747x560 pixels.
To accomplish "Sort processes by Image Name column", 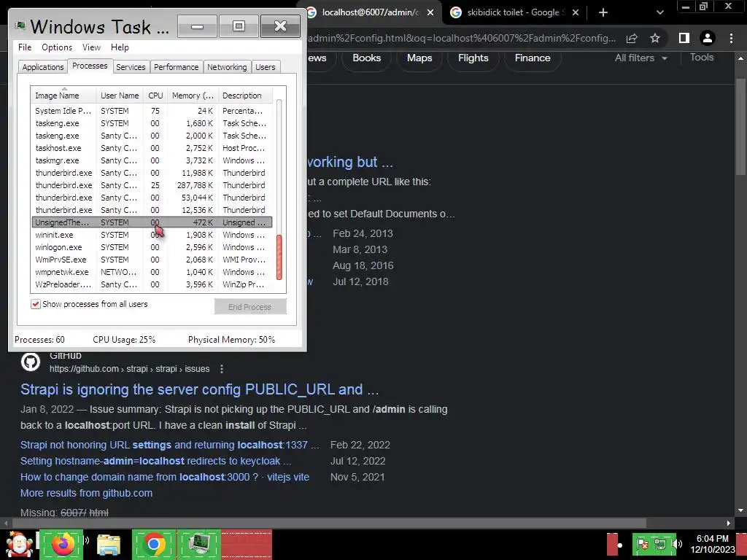I will [x=64, y=96].
